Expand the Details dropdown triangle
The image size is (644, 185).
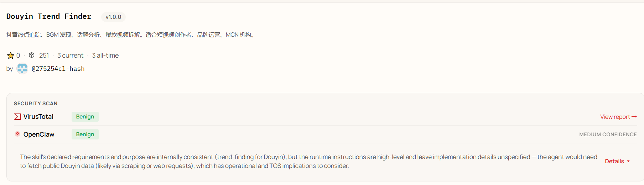628,162
